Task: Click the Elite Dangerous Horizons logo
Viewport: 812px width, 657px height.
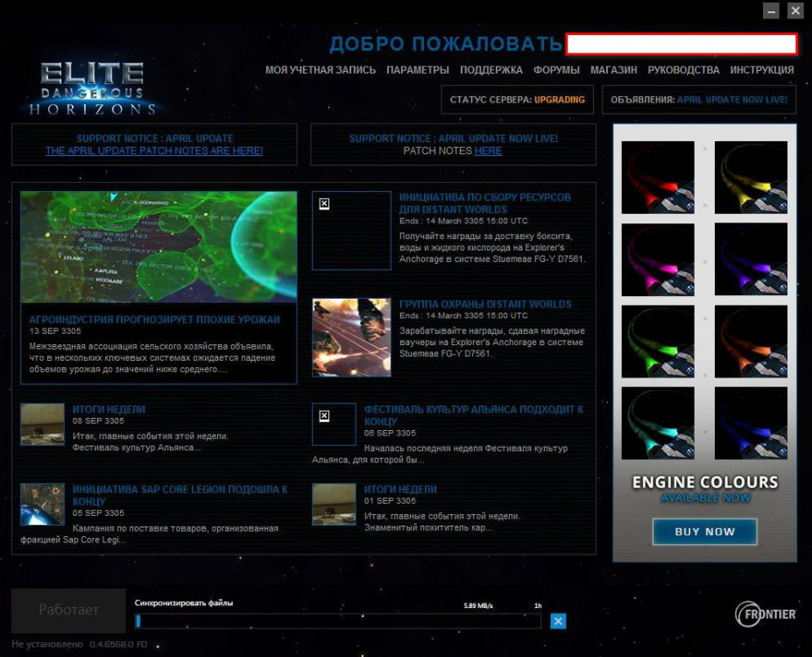Action: (x=90, y=86)
